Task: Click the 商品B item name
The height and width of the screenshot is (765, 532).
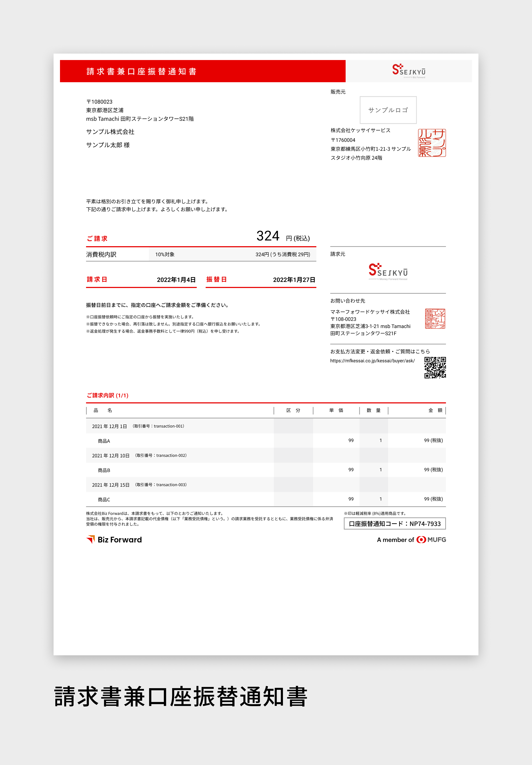Action: point(104,470)
